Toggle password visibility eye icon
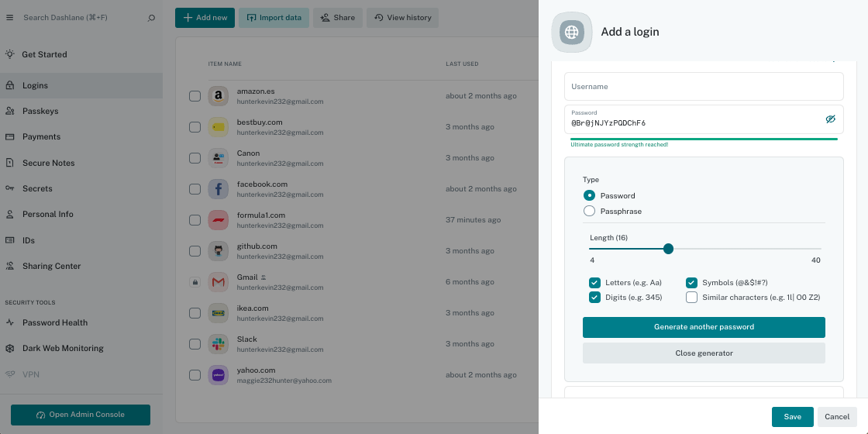868x434 pixels. (830, 119)
